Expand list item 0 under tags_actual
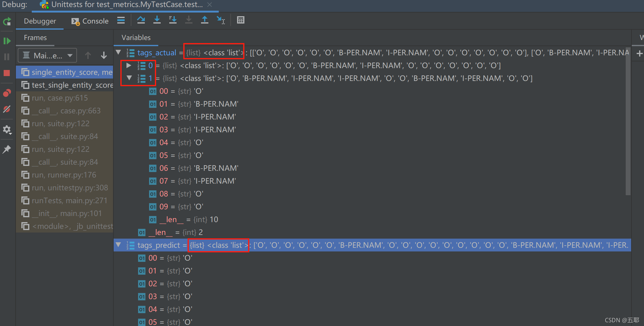The image size is (644, 326). [129, 65]
